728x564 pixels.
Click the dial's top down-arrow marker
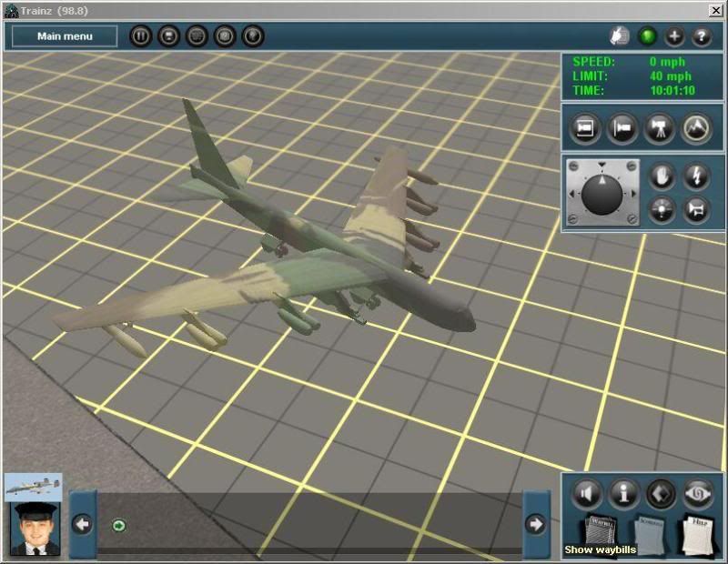click(x=602, y=165)
